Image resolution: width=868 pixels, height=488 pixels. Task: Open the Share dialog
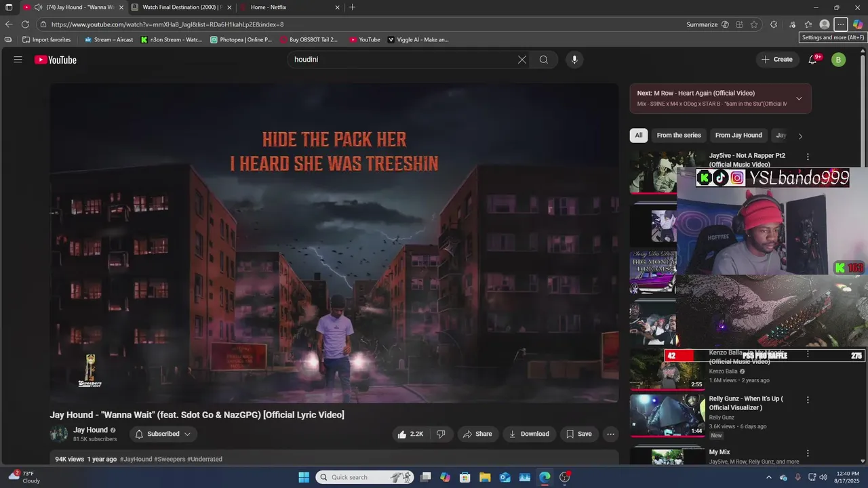point(478,434)
